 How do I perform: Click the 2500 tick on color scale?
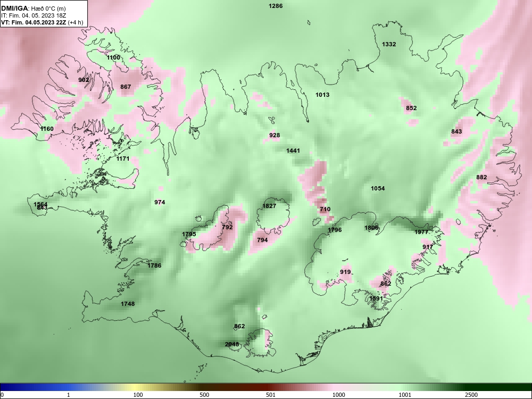tap(471, 395)
